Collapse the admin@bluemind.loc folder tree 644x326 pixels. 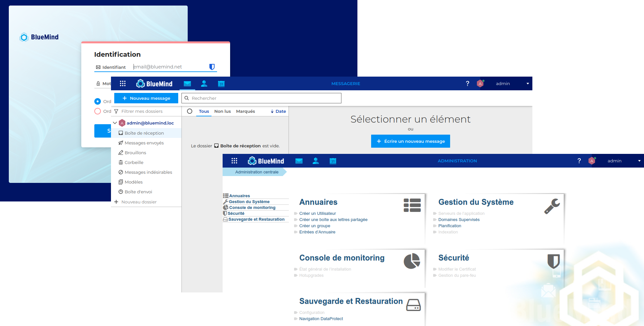(115, 123)
